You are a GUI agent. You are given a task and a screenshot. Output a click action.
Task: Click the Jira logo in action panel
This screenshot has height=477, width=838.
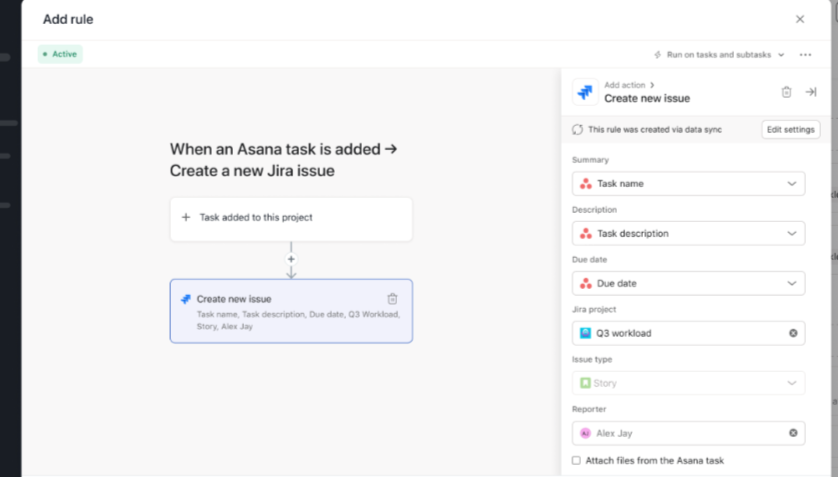[585, 92]
